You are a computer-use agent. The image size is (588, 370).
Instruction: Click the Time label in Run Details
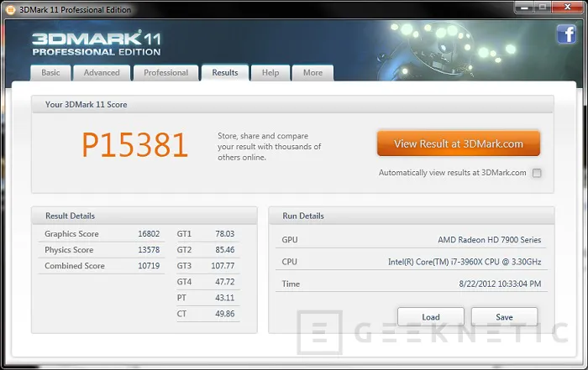point(291,284)
